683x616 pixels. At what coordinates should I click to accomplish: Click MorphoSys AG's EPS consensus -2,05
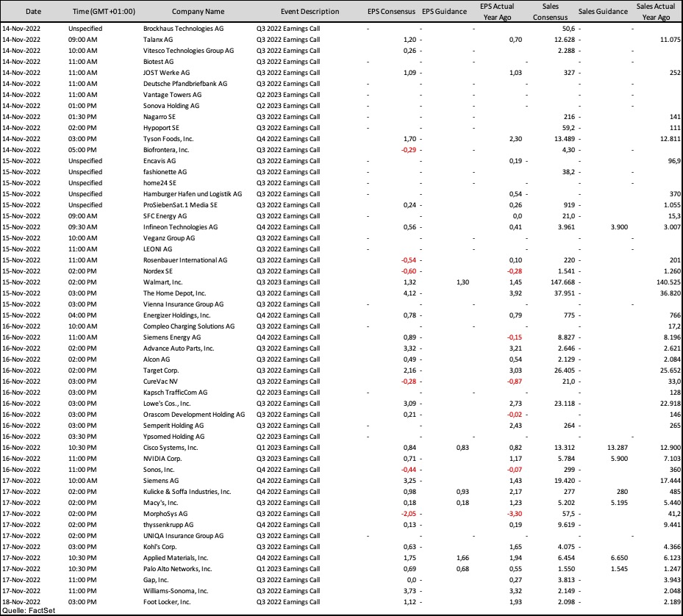409,514
